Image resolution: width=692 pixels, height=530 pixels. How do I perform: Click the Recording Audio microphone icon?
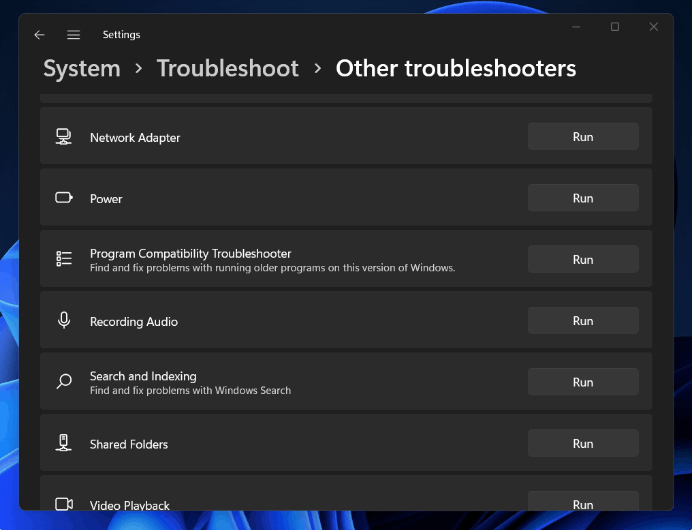64,321
